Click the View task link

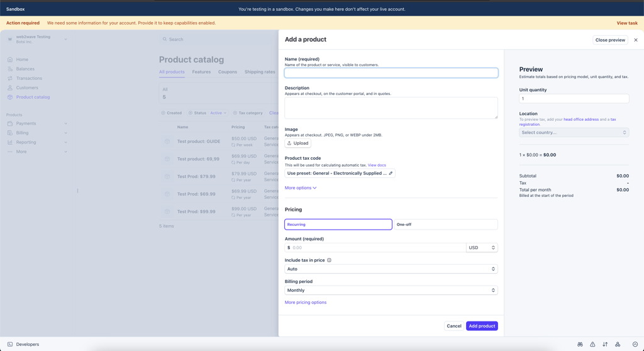coord(627,23)
